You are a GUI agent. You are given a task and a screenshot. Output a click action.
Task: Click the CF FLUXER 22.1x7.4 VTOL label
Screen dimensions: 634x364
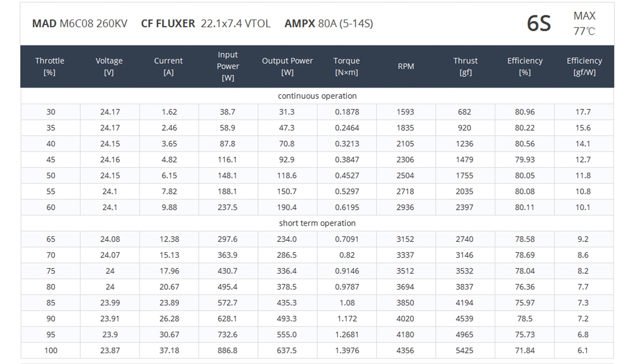click(x=206, y=24)
